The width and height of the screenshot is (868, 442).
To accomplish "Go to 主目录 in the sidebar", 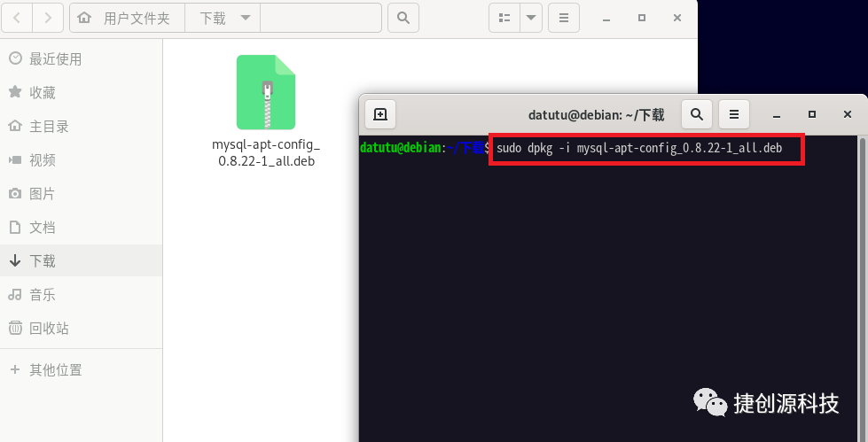I will 82,126.
